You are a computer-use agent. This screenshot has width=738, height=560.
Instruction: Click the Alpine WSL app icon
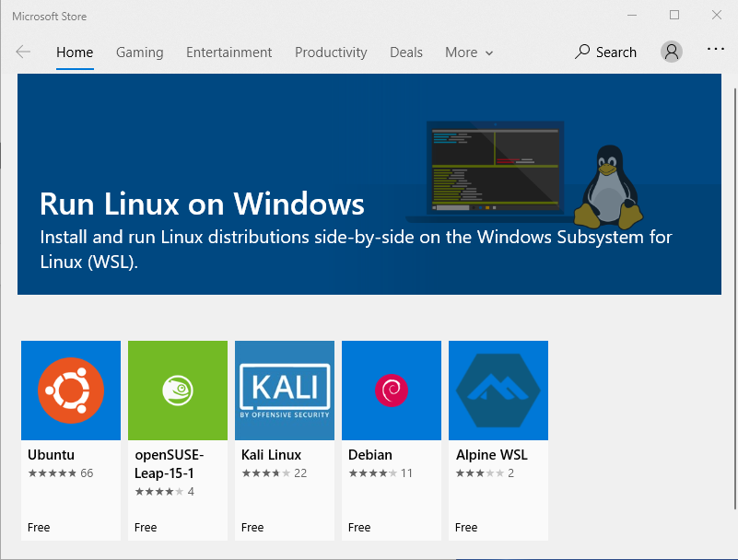point(498,390)
